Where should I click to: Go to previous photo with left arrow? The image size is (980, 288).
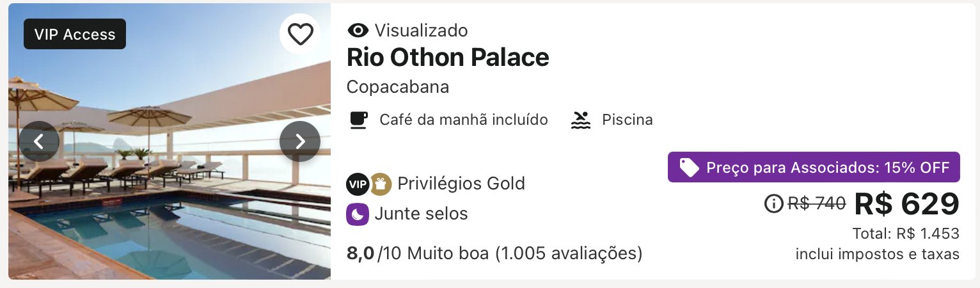coord(39,141)
